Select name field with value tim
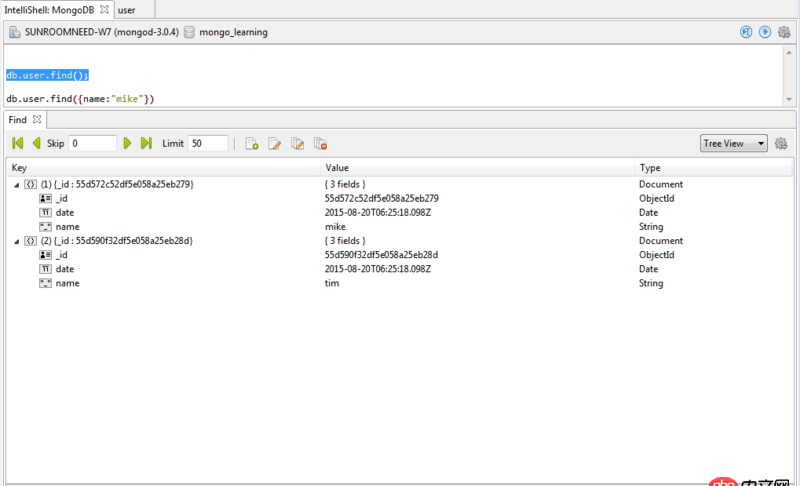The height and width of the screenshot is (486, 800). click(x=399, y=284)
